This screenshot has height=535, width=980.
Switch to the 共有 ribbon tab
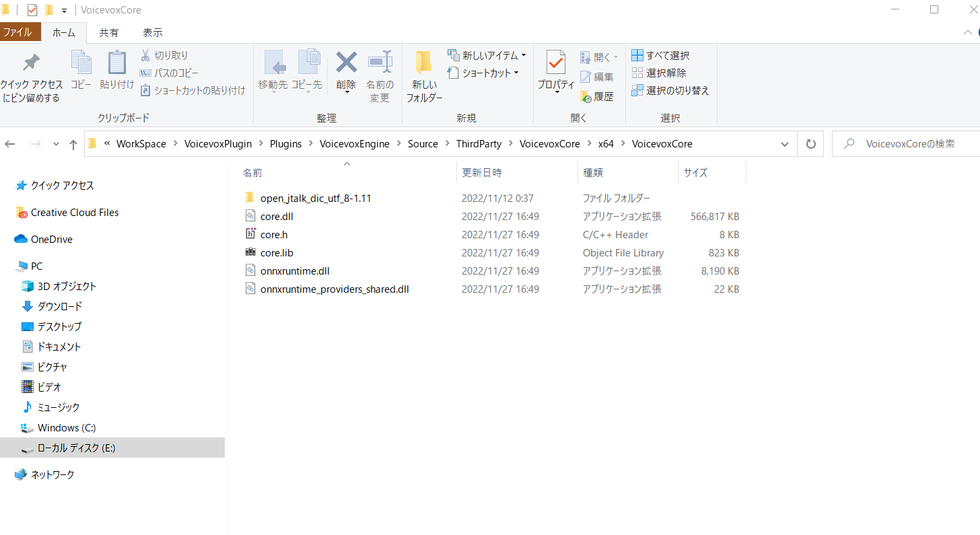tap(109, 32)
